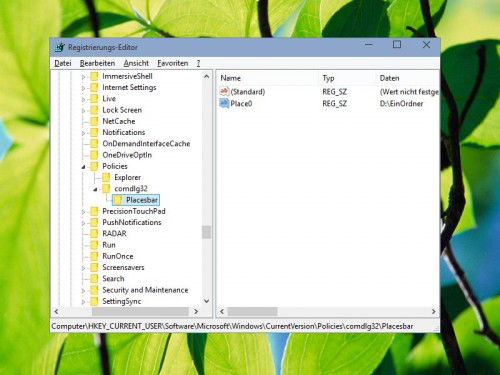Open the Ansicht menu
Screen dimensions: 500x375
click(136, 63)
